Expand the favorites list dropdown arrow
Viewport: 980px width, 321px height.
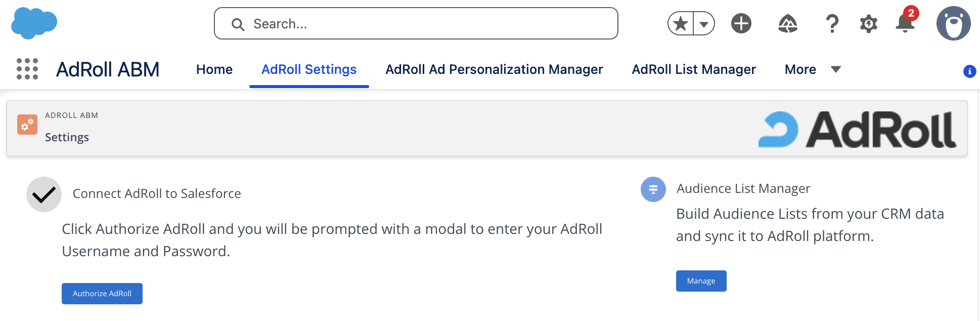tap(703, 24)
